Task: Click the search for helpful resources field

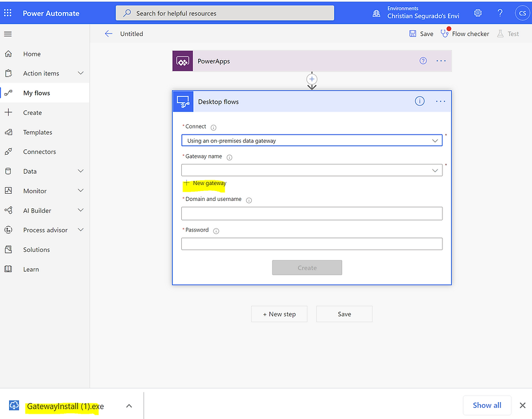Action: [225, 13]
